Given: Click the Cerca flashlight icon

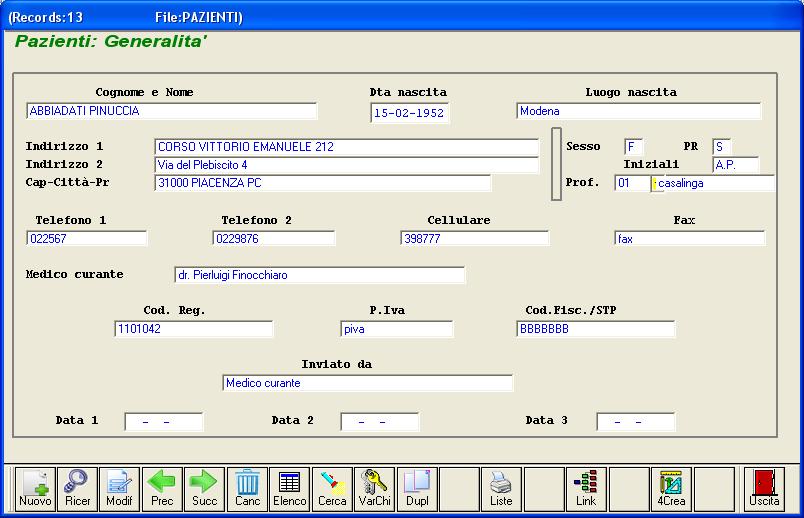Looking at the screenshot, I should (332, 489).
